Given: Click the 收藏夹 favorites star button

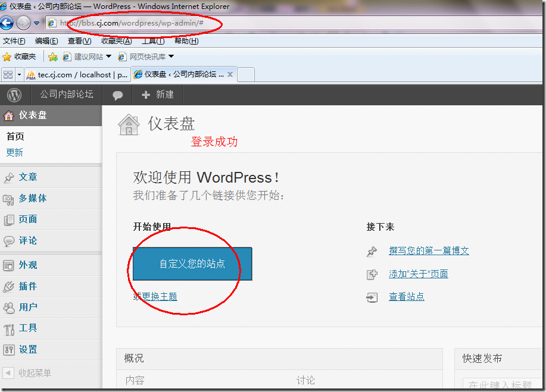Looking at the screenshot, I should (19, 57).
